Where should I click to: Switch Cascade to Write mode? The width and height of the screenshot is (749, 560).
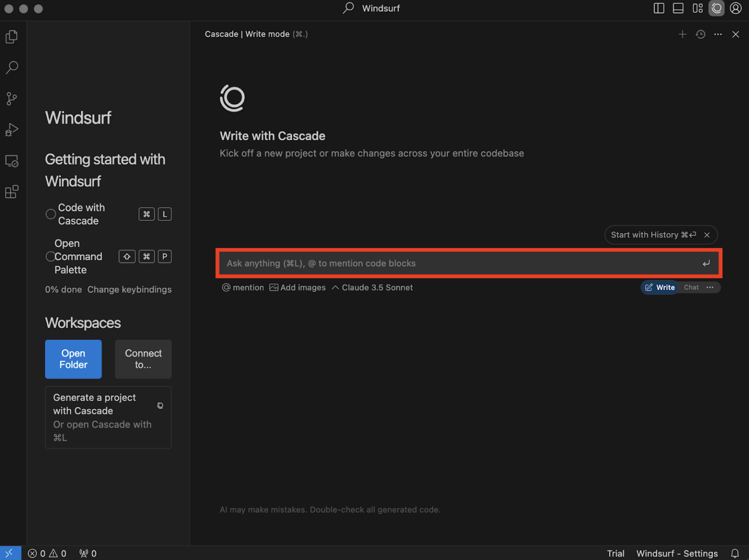point(660,288)
